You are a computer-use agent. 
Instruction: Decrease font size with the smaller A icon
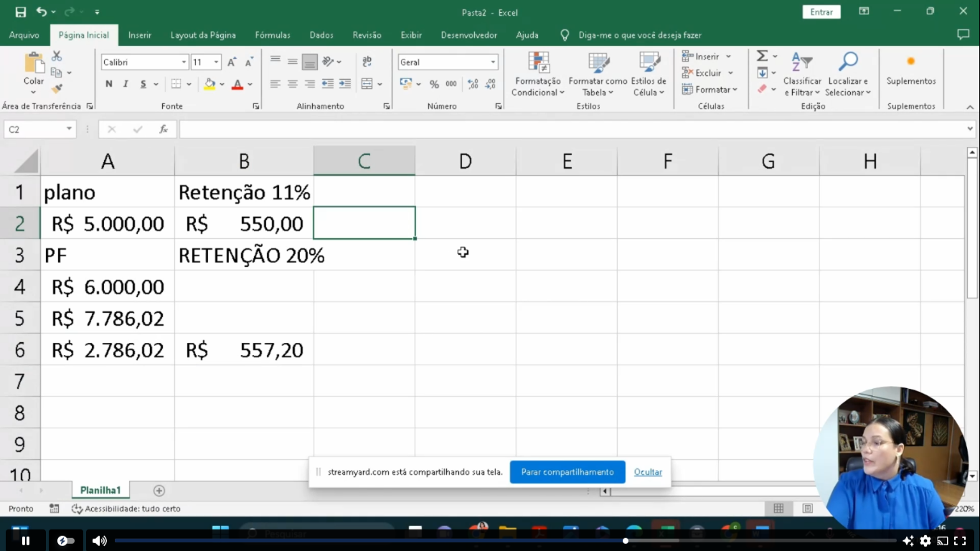(x=249, y=62)
